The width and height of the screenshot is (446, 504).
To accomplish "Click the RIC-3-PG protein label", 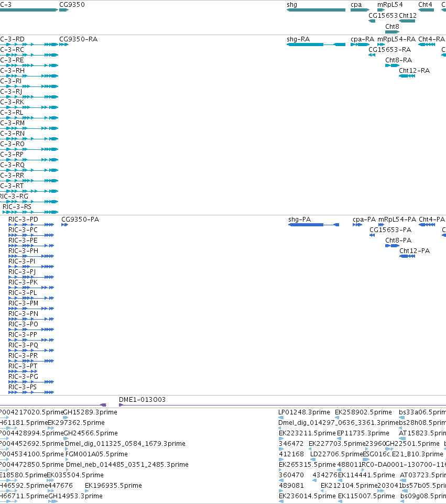I will (x=23, y=376).
